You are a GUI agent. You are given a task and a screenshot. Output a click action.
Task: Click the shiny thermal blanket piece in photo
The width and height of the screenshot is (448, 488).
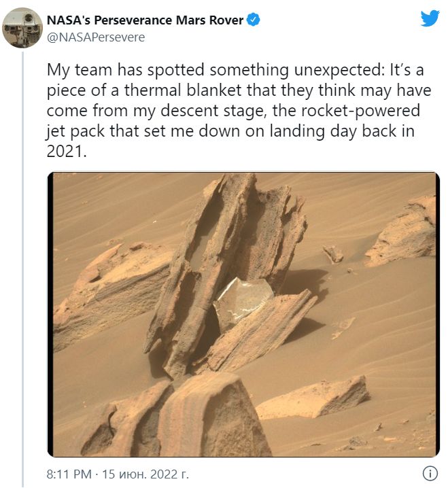coord(243,302)
